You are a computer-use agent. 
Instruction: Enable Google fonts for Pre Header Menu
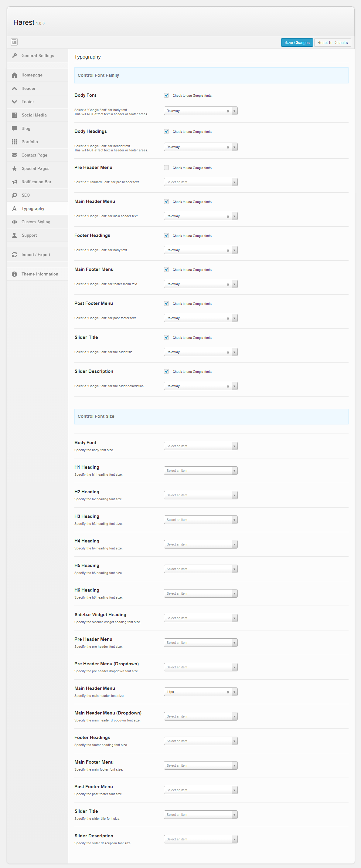166,168
